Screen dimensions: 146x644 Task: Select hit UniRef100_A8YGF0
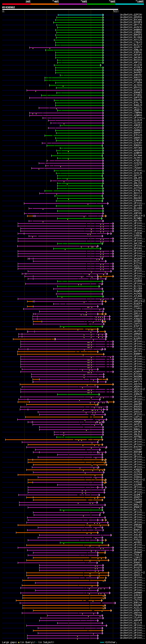coord(131,55)
